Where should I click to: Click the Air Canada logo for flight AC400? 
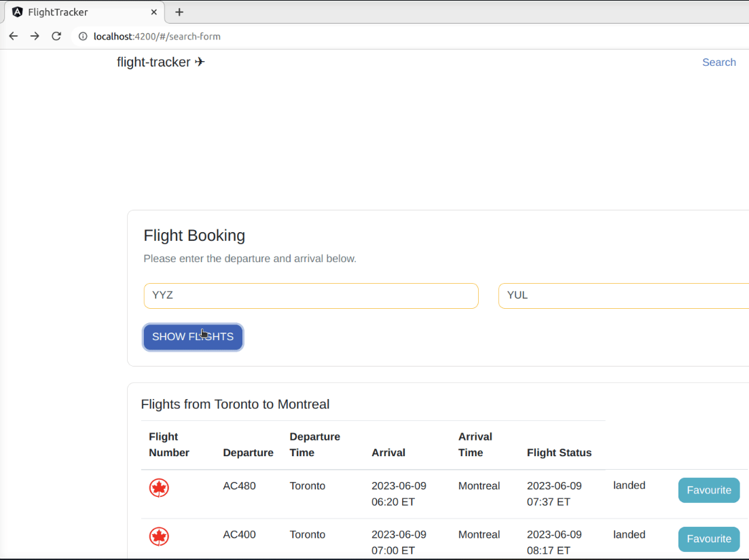coord(159,536)
